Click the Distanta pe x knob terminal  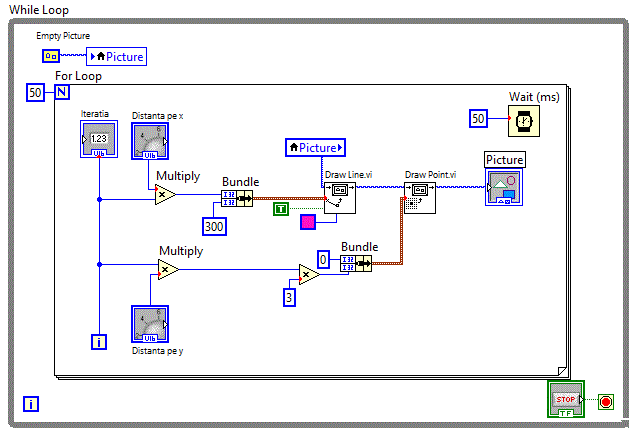tap(151, 141)
